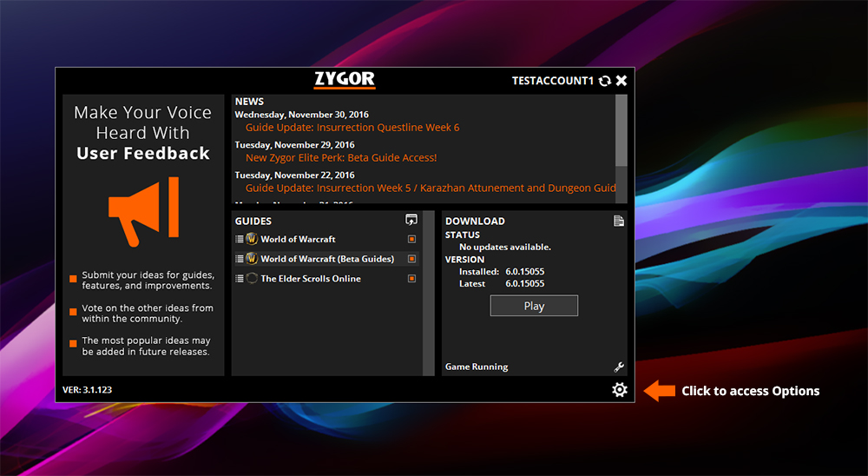Viewport: 868px width, 476px height.
Task: Open Insurrection Questline Week 6 news link
Action: [x=352, y=128]
